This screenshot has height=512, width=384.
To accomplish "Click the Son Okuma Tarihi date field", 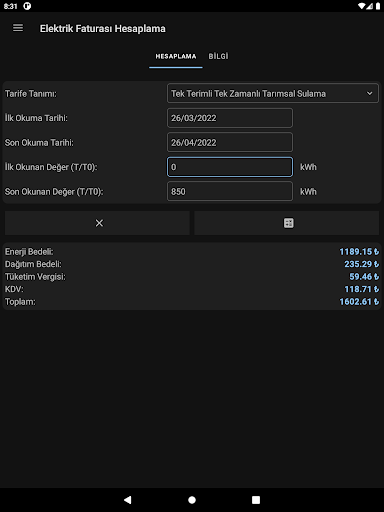I will [x=230, y=142].
